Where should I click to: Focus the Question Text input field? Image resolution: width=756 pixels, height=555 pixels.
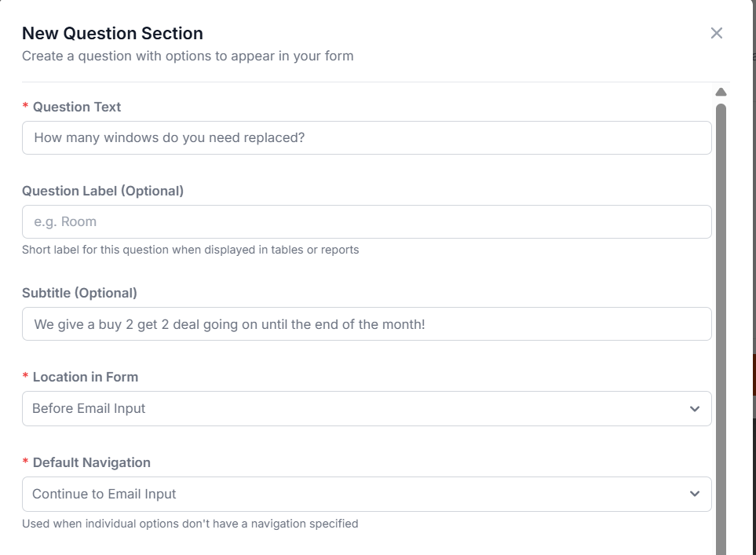tap(367, 137)
